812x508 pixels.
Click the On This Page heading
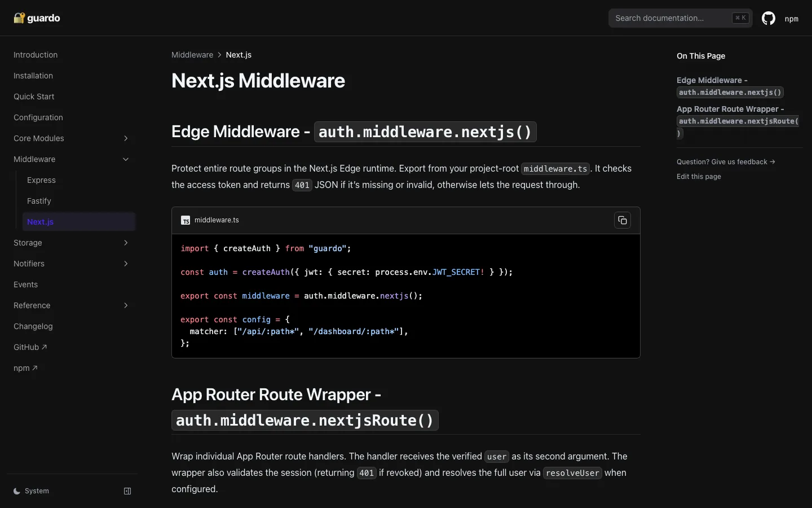click(x=701, y=56)
